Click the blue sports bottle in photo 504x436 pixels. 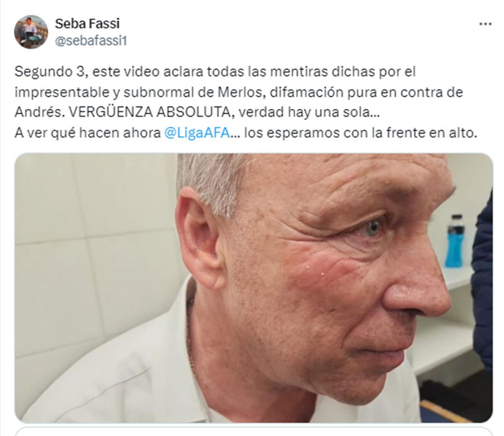pos(455,241)
